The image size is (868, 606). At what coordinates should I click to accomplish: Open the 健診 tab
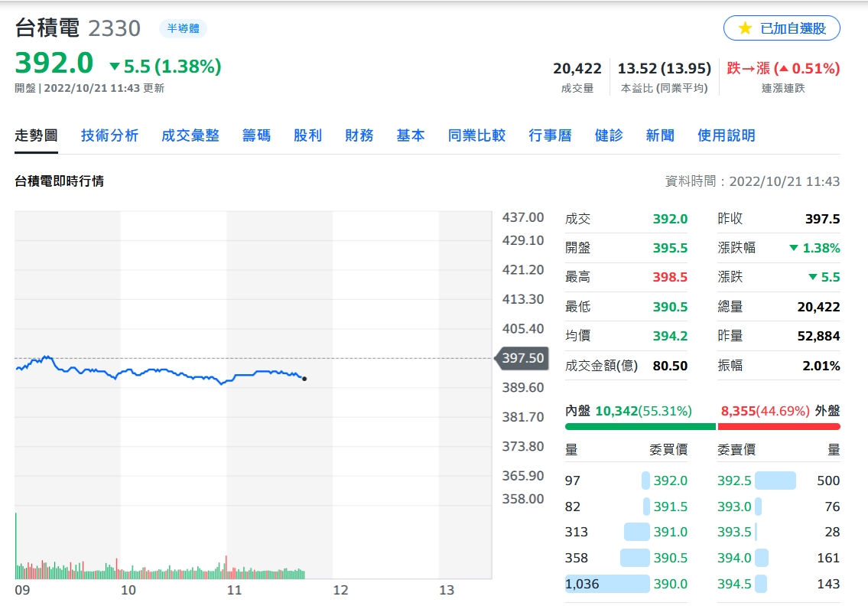click(x=609, y=135)
